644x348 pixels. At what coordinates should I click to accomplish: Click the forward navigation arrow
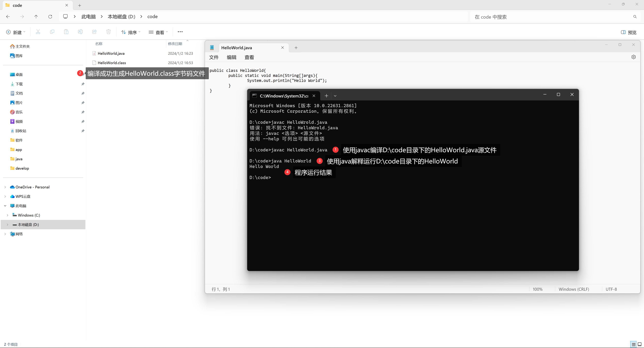pos(22,16)
